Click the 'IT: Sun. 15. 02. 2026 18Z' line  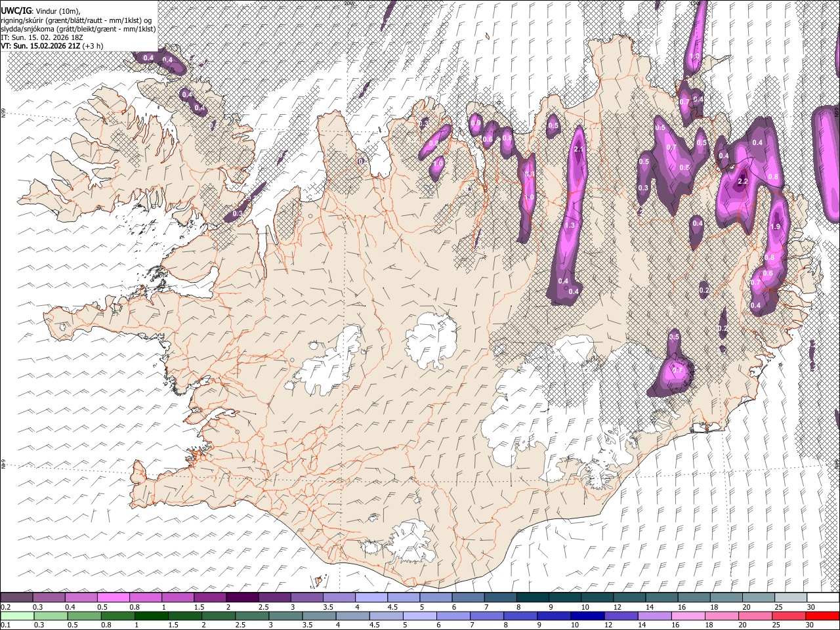(41, 37)
